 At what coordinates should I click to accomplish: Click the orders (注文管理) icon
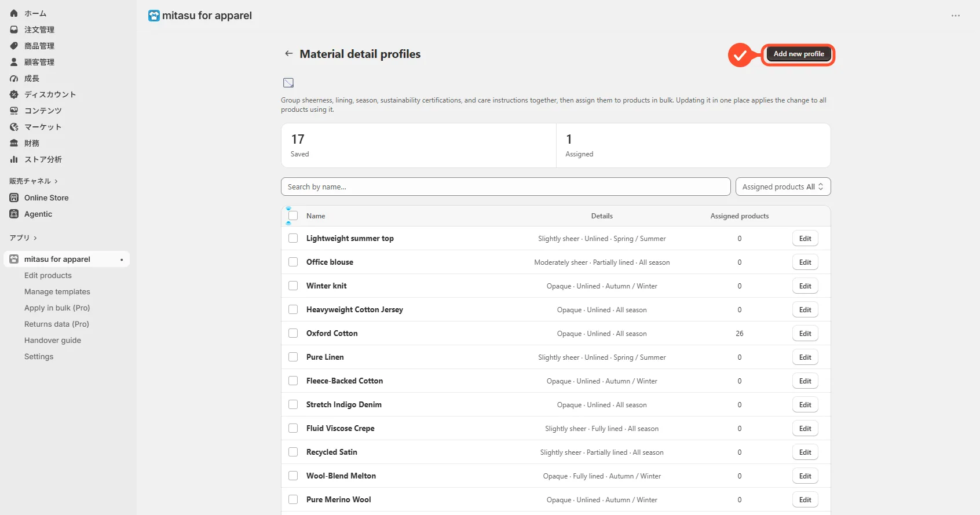14,30
